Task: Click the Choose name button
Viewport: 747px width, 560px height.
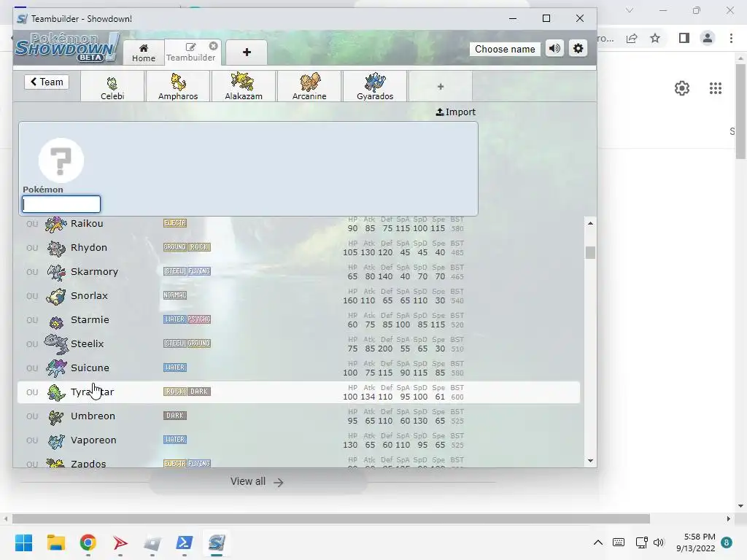Action: coord(505,49)
